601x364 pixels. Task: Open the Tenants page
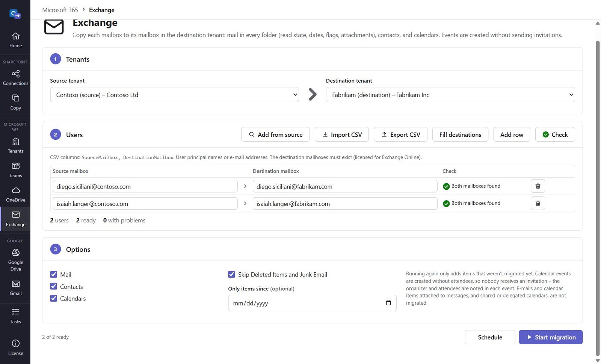click(15, 146)
